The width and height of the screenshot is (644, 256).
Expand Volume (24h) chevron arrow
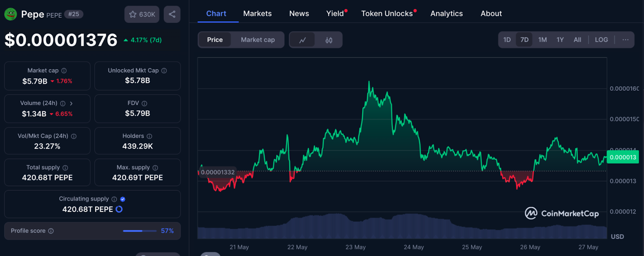pos(71,104)
